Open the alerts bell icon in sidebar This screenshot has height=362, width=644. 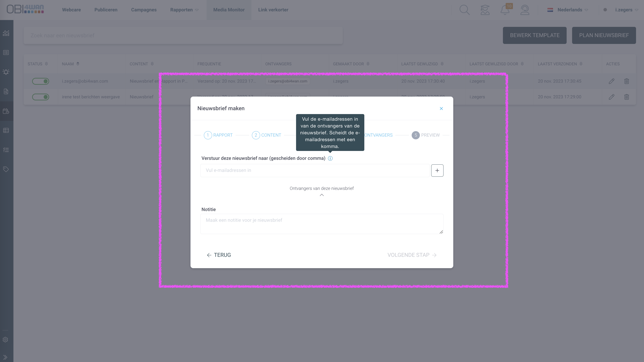6,72
